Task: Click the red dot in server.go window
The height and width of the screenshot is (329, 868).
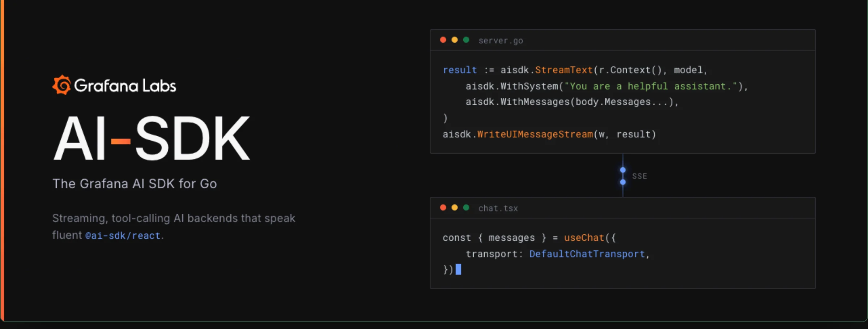Action: click(x=443, y=40)
